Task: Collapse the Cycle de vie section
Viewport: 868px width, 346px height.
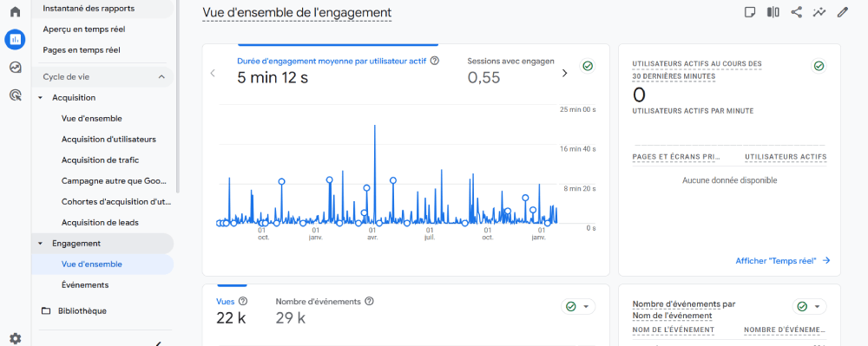Action: coord(161,77)
